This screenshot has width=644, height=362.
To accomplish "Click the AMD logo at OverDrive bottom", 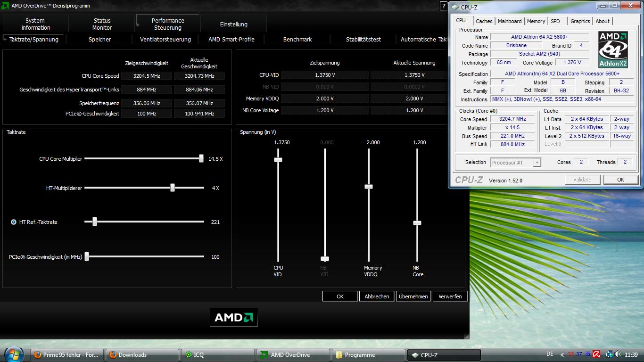I will [x=234, y=317].
